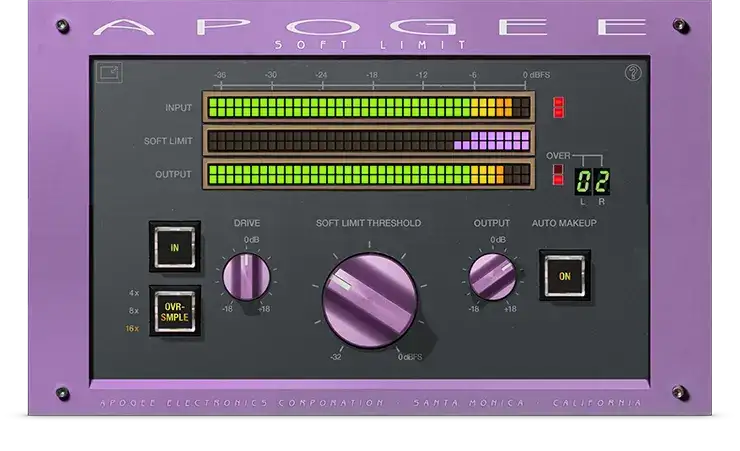
Task: Click the -36 meter scale label
Action: coord(220,75)
